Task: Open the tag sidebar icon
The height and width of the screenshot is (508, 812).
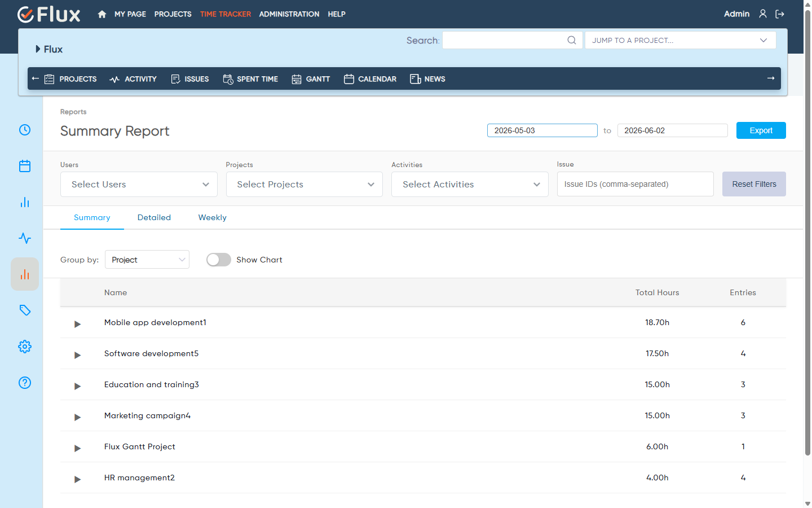Action: [25, 310]
